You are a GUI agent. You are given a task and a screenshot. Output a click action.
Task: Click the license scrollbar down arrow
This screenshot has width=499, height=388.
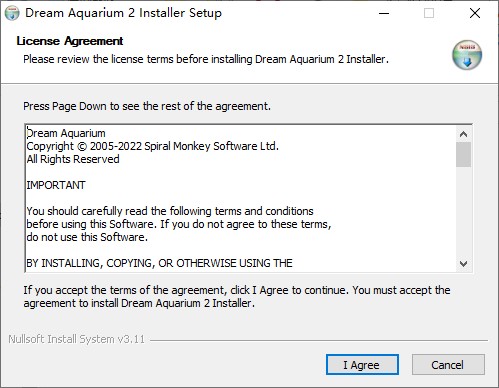[x=463, y=264]
